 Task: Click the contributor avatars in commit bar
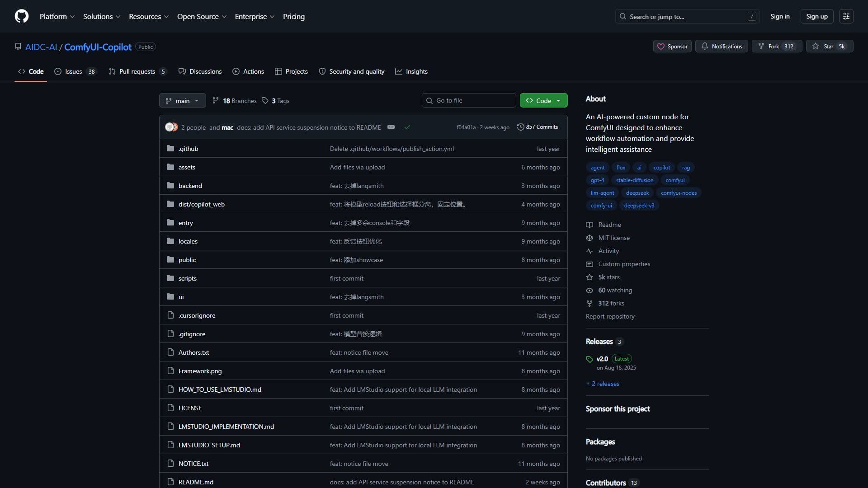tap(171, 127)
